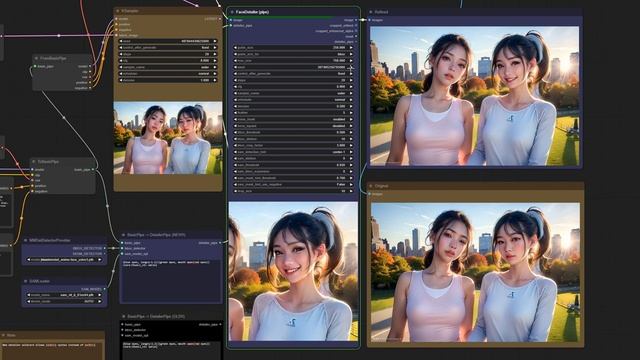This screenshot has width=640, height=360.
Task: Collapse the MMDetDetectorProvider node via its title dot
Action: 25,240
